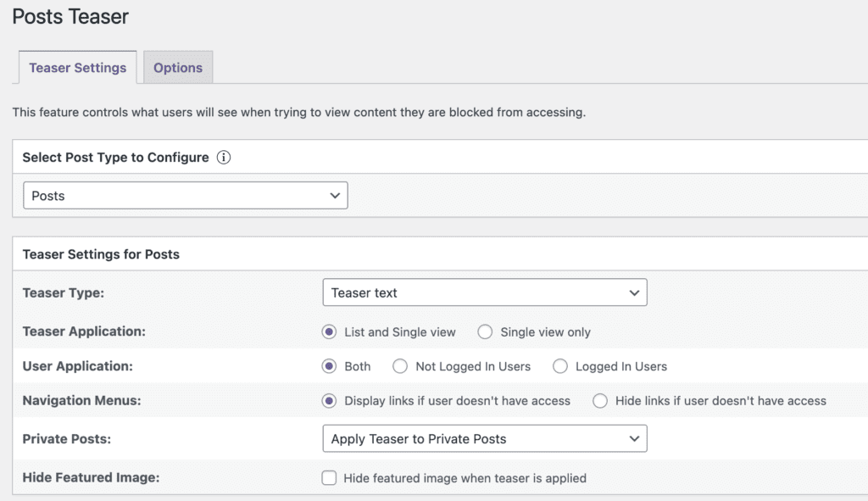868x501 pixels.
Task: Click the Posts Teaser page heading
Action: pos(70,16)
